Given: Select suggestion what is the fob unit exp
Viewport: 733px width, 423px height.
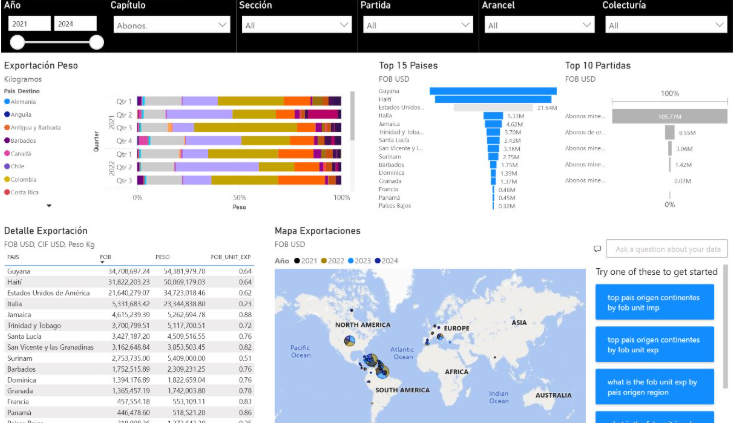Looking at the screenshot, I should pos(654,387).
